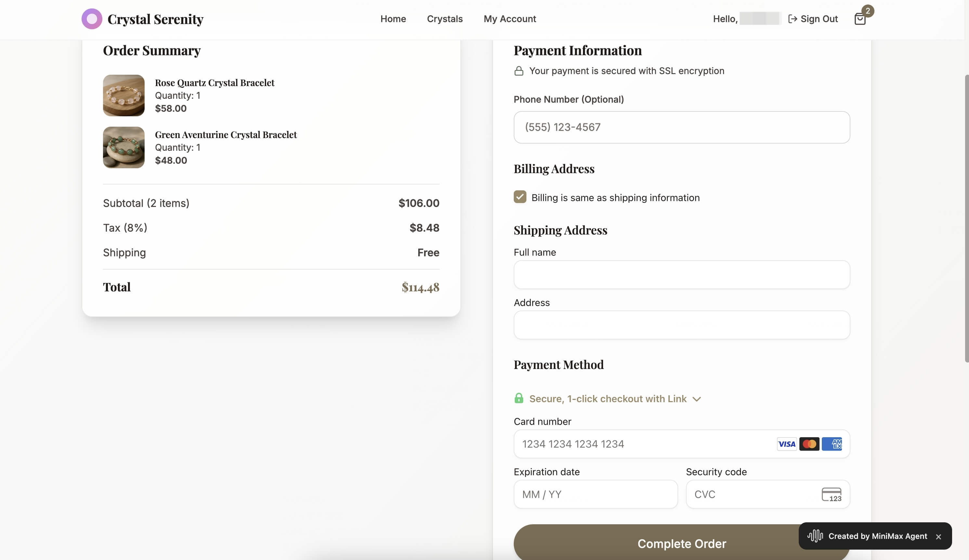Image resolution: width=969 pixels, height=560 pixels.
Task: Click the Visa card icon
Action: click(x=786, y=444)
